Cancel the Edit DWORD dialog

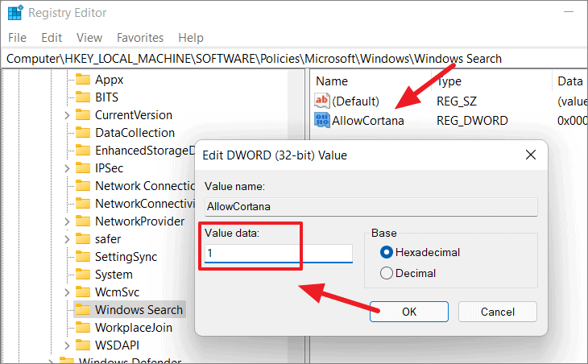pyautogui.click(x=497, y=312)
